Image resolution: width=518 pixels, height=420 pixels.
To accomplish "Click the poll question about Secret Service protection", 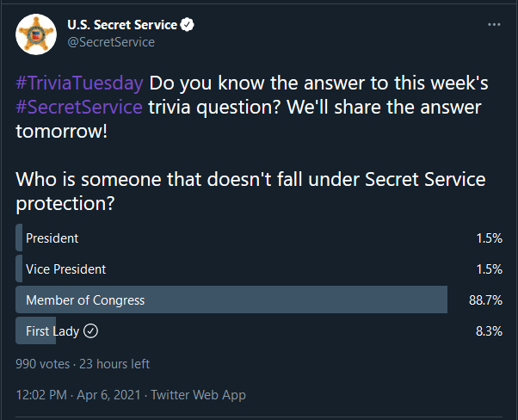I will coord(250,191).
